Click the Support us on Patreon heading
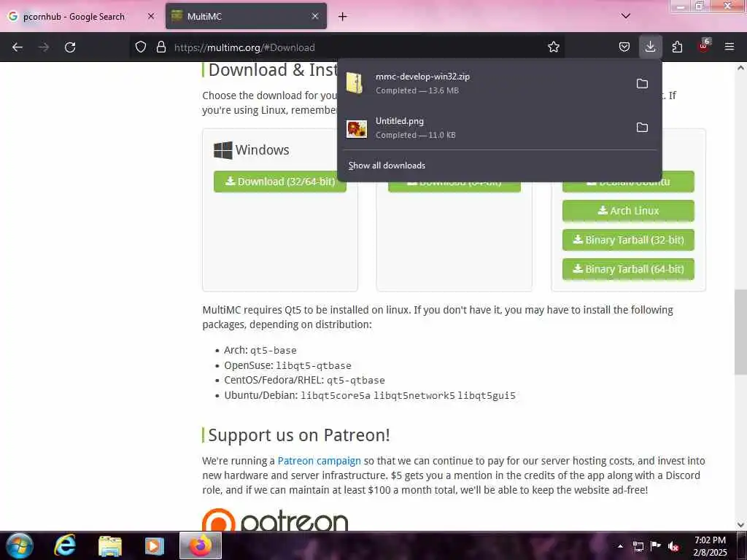 click(298, 435)
